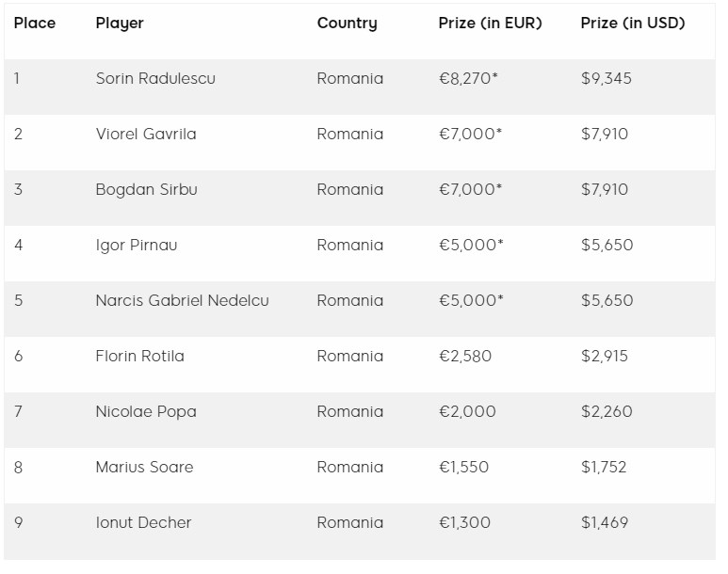Click the $9,345 USD prize cell
The width and height of the screenshot is (728, 574).
click(607, 79)
